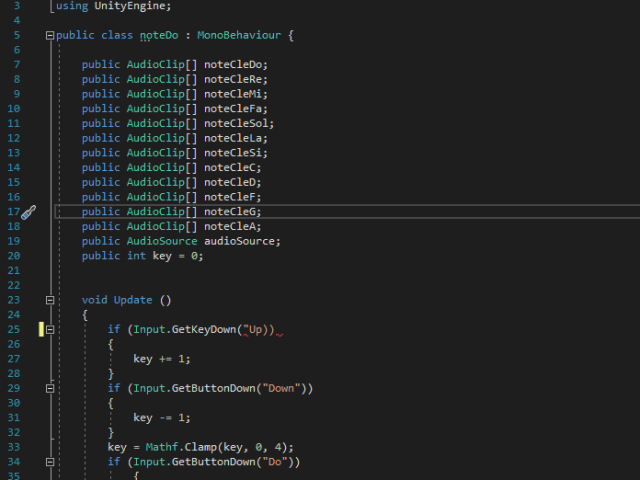640x480 pixels.
Task: Click line number 33 in the gutter
Action: [14, 447]
